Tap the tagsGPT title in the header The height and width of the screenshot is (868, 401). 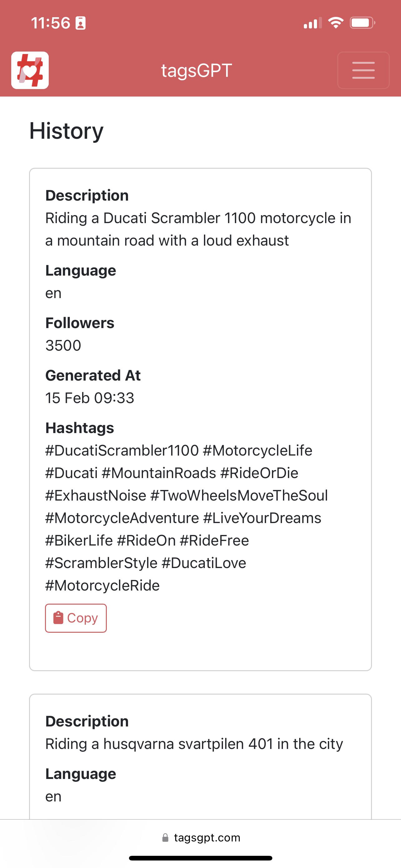pyautogui.click(x=196, y=70)
